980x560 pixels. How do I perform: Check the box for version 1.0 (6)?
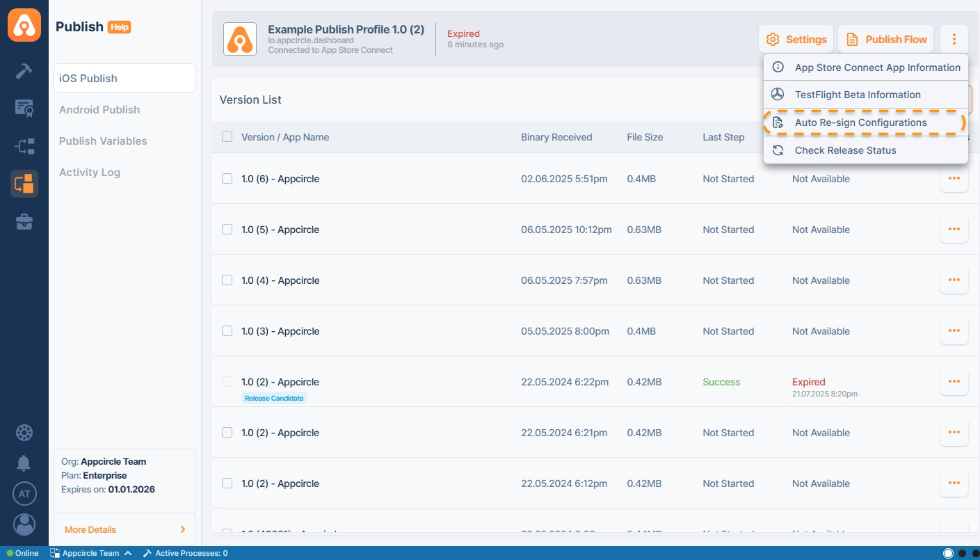(x=227, y=179)
